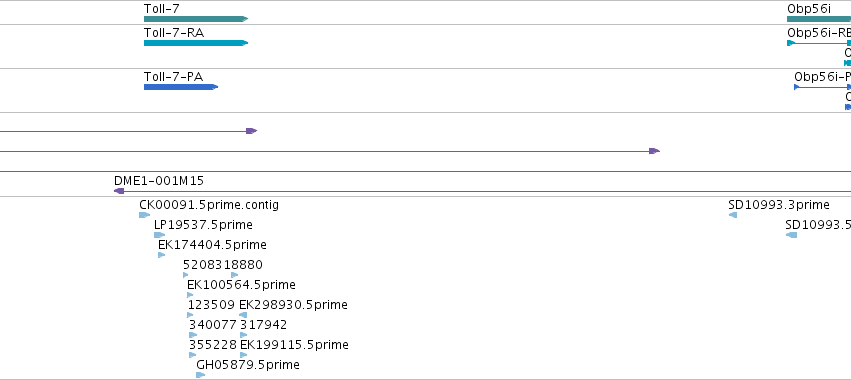This screenshot has height=380, width=851.
Task: Click the purple arrowhead ending after Toll-7
Action: coord(251,131)
